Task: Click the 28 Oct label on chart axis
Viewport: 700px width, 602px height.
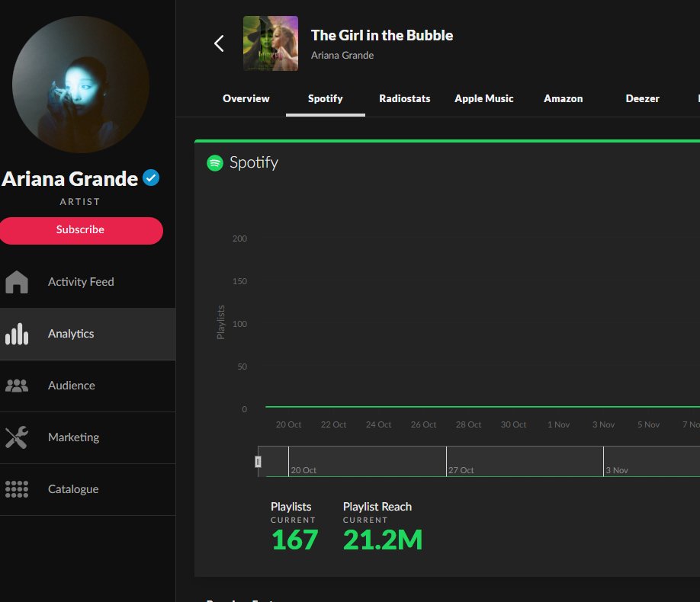Action: 468,424
